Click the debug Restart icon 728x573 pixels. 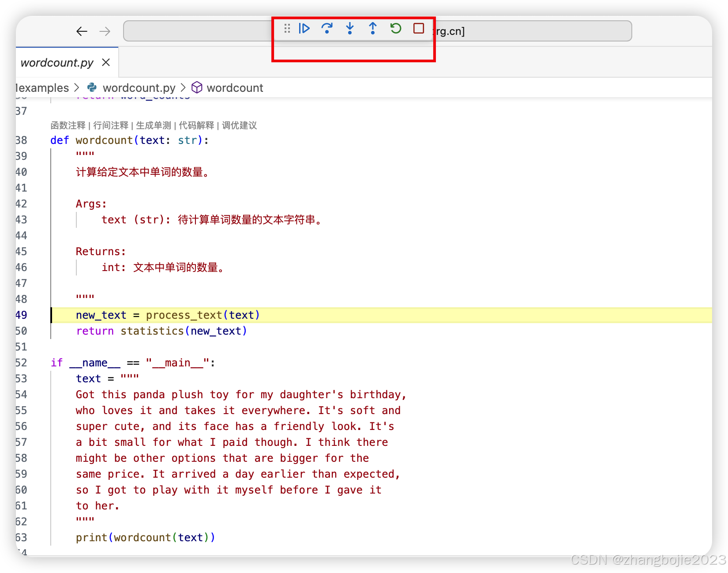click(x=396, y=29)
